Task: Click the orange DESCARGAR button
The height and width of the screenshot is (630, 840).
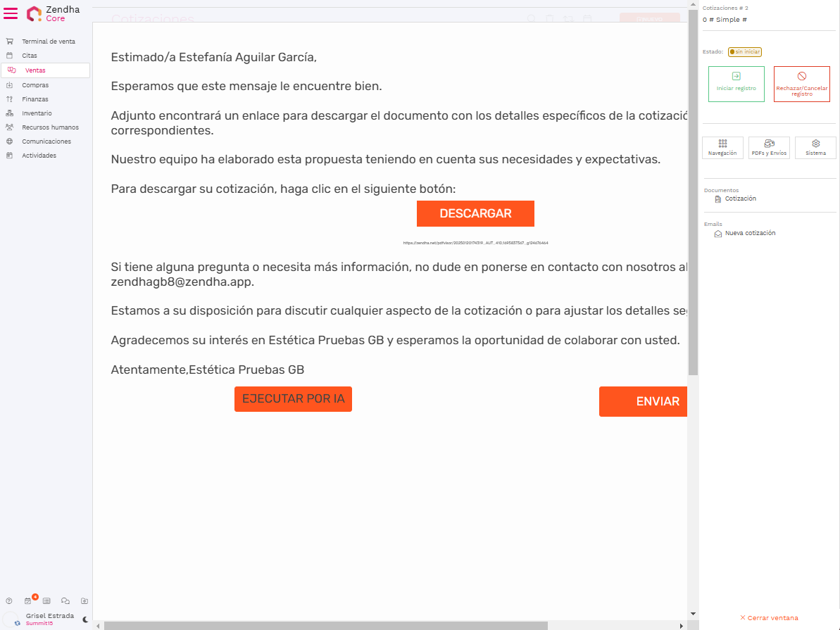Action: (475, 214)
